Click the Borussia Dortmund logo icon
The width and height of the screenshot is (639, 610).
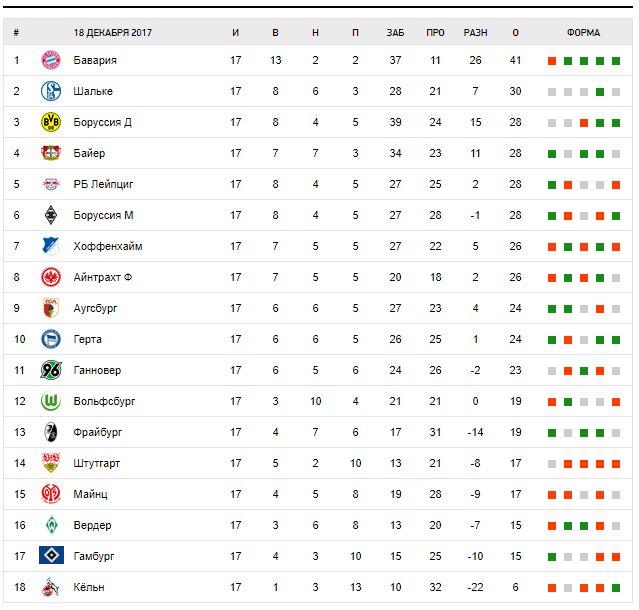point(50,123)
